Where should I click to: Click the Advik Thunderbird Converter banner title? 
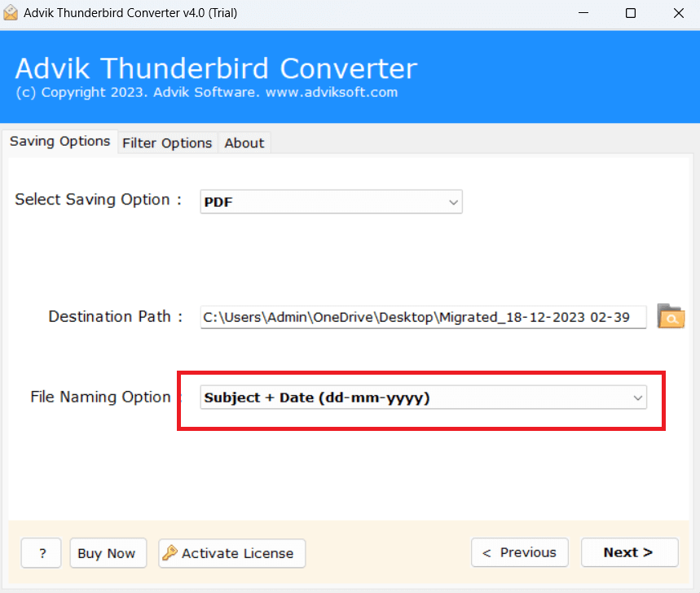[x=216, y=68]
